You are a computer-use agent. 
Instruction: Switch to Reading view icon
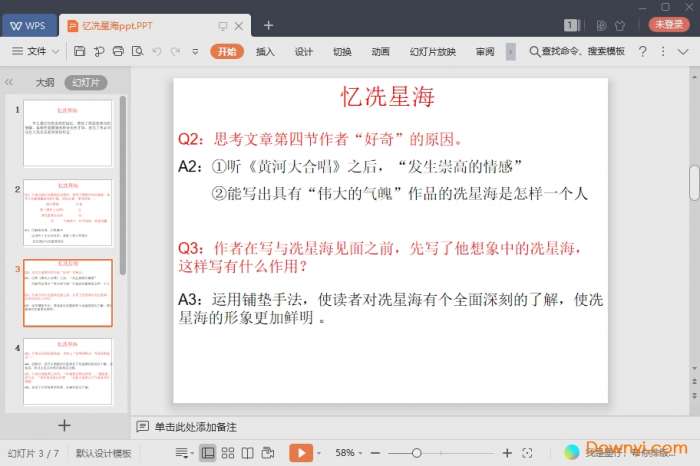coord(248,453)
